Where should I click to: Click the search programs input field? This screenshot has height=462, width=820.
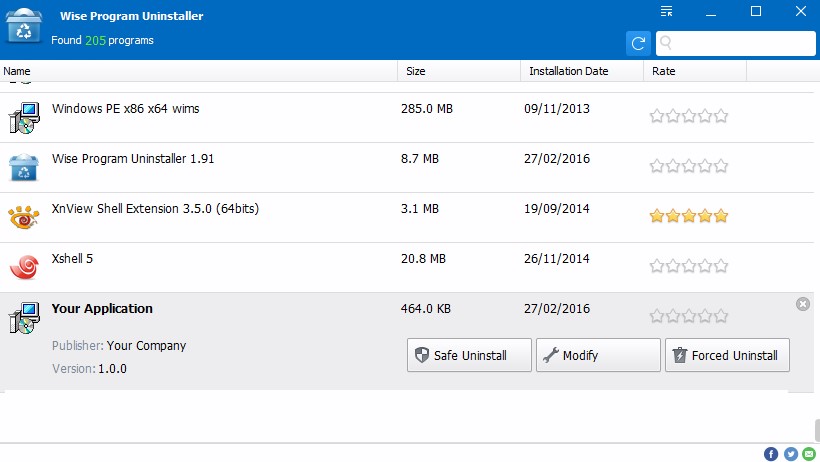point(736,43)
